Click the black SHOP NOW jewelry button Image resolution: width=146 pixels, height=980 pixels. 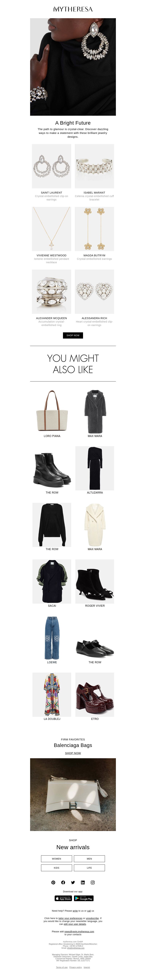click(73, 335)
